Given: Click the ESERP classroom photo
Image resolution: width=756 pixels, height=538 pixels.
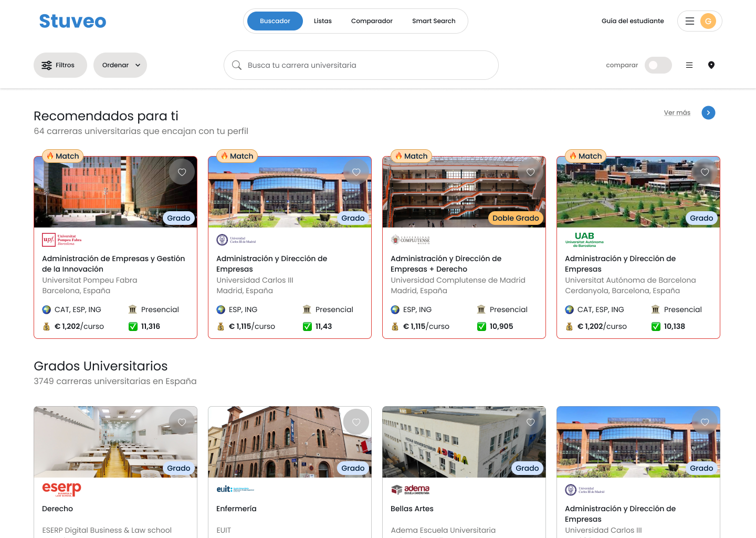Looking at the screenshot, I should pyautogui.click(x=115, y=442).
